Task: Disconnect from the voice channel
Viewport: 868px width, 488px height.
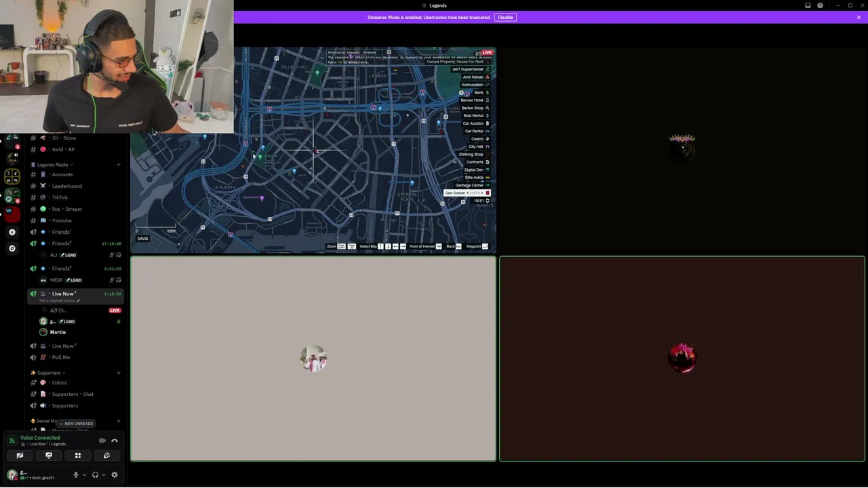Action: click(x=115, y=441)
